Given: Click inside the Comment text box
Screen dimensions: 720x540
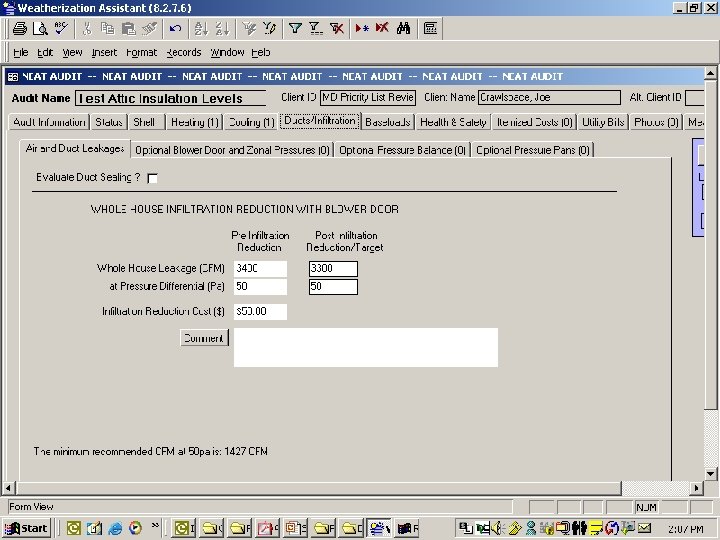Looking at the screenshot, I should (x=366, y=348).
